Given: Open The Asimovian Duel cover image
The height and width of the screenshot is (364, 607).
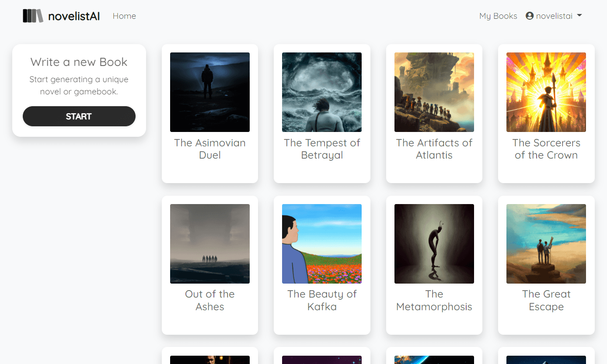Looking at the screenshot, I should [210, 92].
